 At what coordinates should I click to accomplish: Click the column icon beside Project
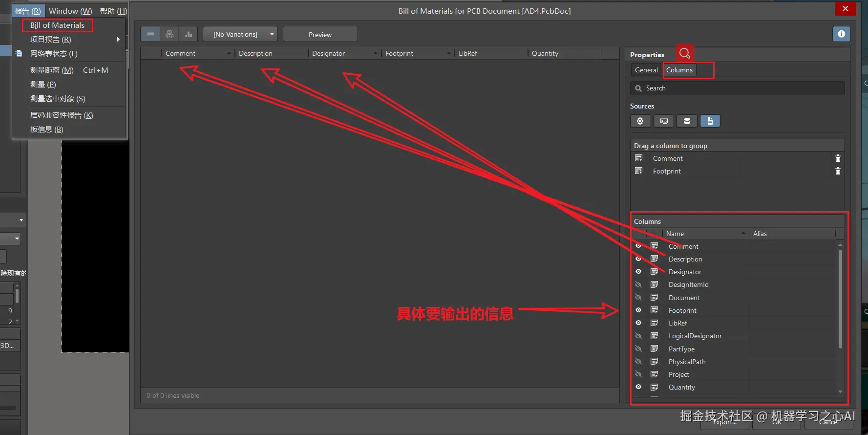654,374
